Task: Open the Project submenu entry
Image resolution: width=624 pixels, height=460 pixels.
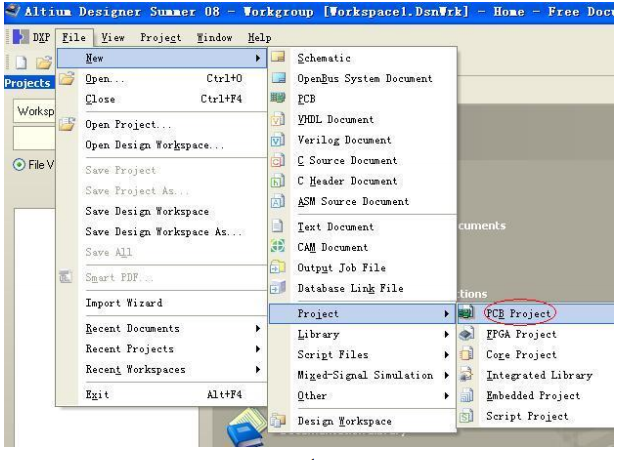Action: (362, 314)
